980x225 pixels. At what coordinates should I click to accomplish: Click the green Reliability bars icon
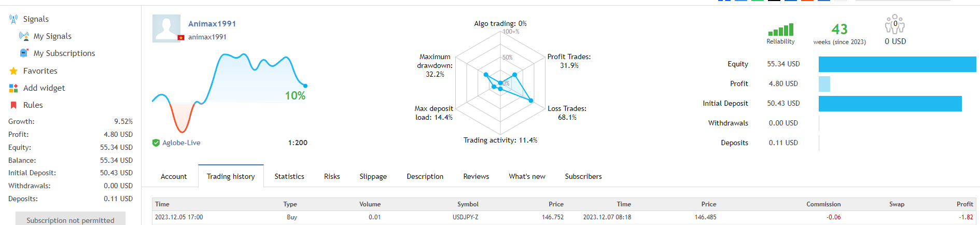click(780, 30)
